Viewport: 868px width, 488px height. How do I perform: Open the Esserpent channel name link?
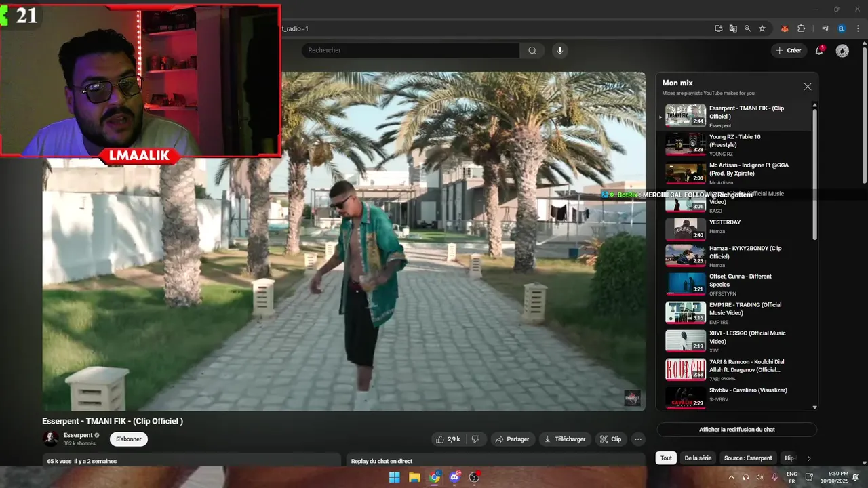pos(78,435)
